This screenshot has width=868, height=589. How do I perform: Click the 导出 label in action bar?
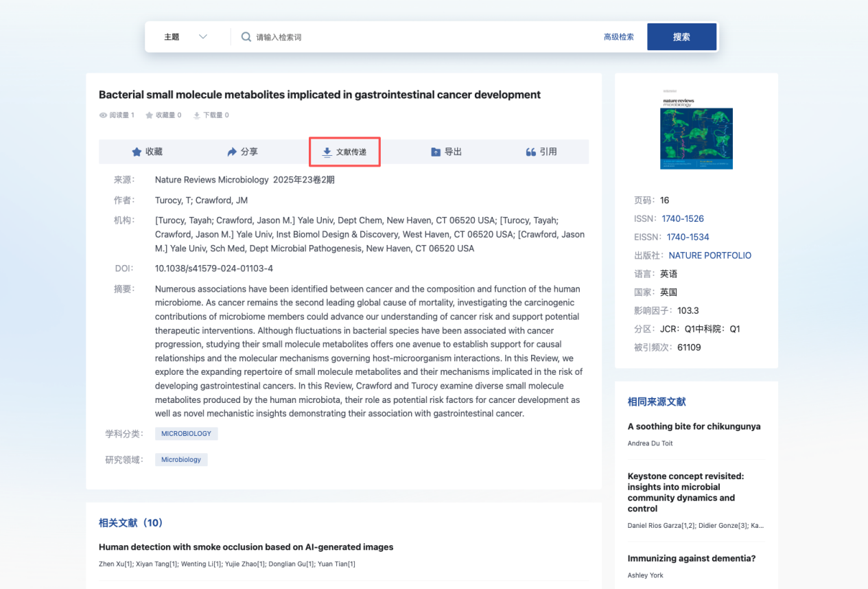click(x=453, y=152)
